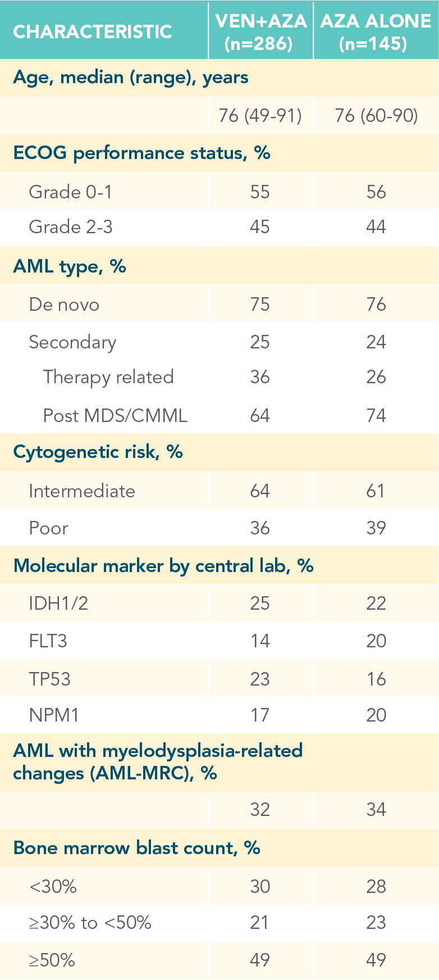The width and height of the screenshot is (439, 980).
Task: Click the De novo row label
Action: [64, 305]
